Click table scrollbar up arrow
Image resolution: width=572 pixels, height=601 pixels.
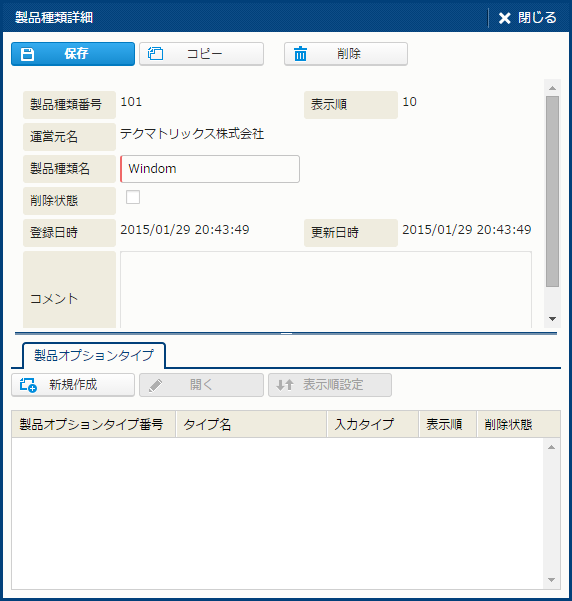552,447
